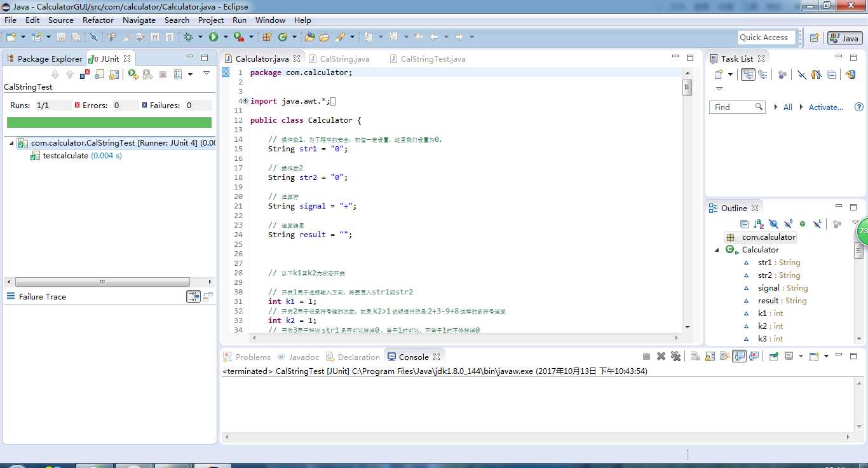Open JUnit view menu triangle
868x468 pixels.
click(x=207, y=73)
